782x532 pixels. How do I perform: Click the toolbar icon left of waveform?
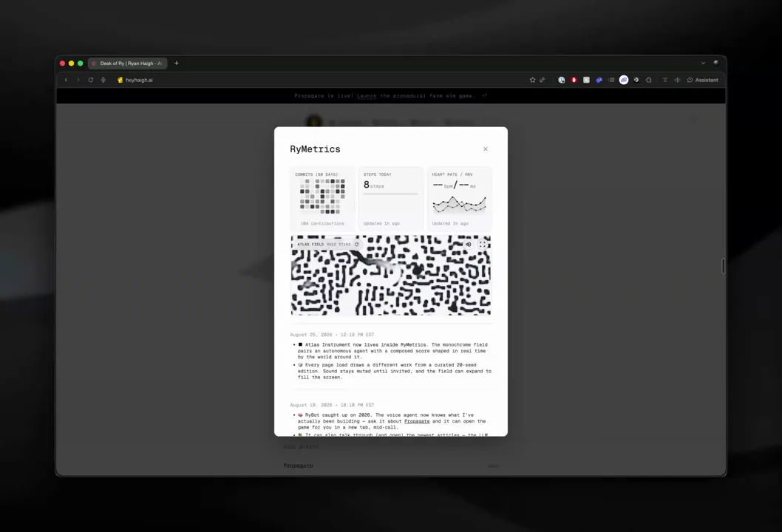[x=664, y=80]
